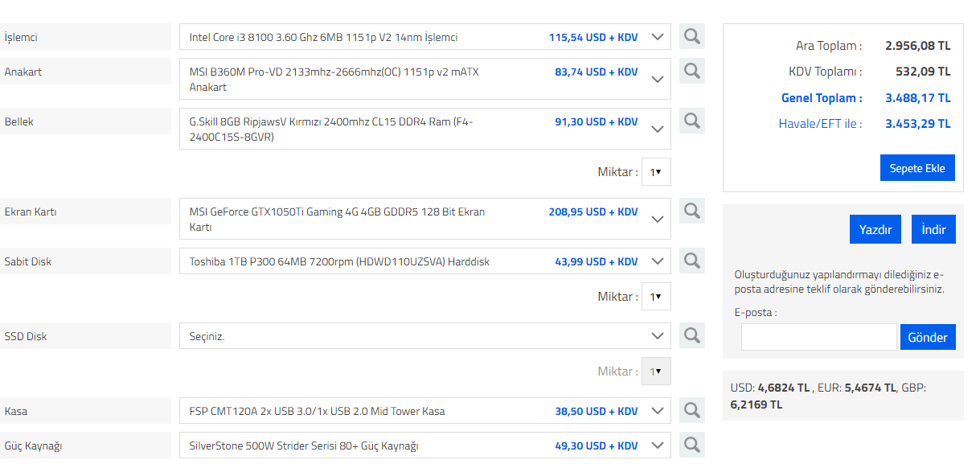The image size is (980, 464).
Task: Click the 91,30 USD + KDV price
Action: pos(597,121)
